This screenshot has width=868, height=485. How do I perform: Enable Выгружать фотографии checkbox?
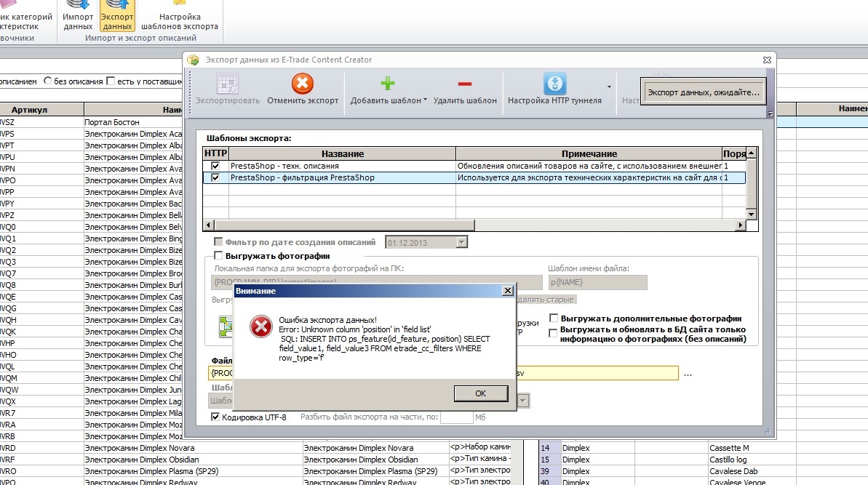click(x=218, y=255)
